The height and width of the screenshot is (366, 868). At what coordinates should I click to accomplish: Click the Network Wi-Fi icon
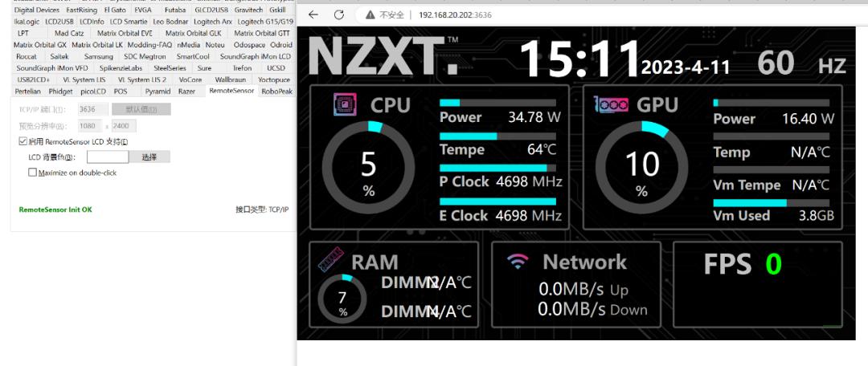(x=518, y=261)
